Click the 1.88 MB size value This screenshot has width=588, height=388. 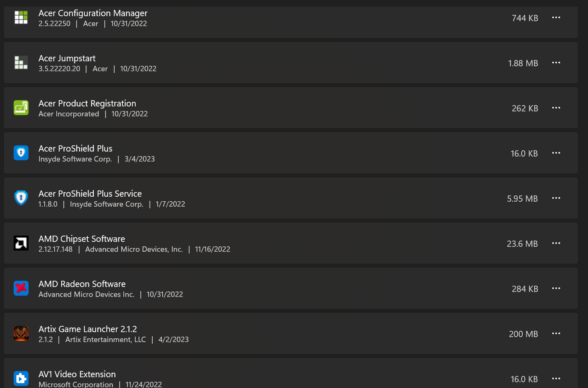click(x=523, y=63)
